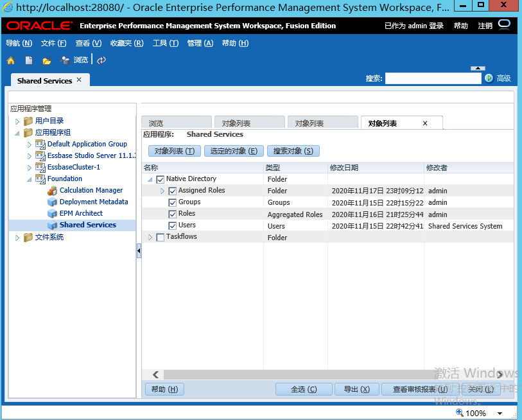This screenshot has height=420, width=522.
Task: Click the Refresh arrows toolbar icon
Action: [101, 60]
